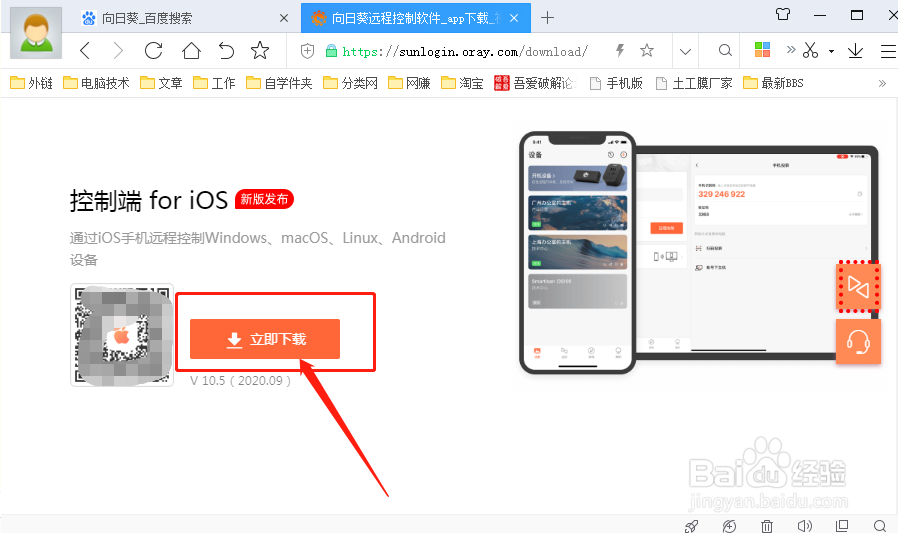Click the phone and tablet preview image
The width and height of the screenshot is (898, 533).
click(x=699, y=252)
